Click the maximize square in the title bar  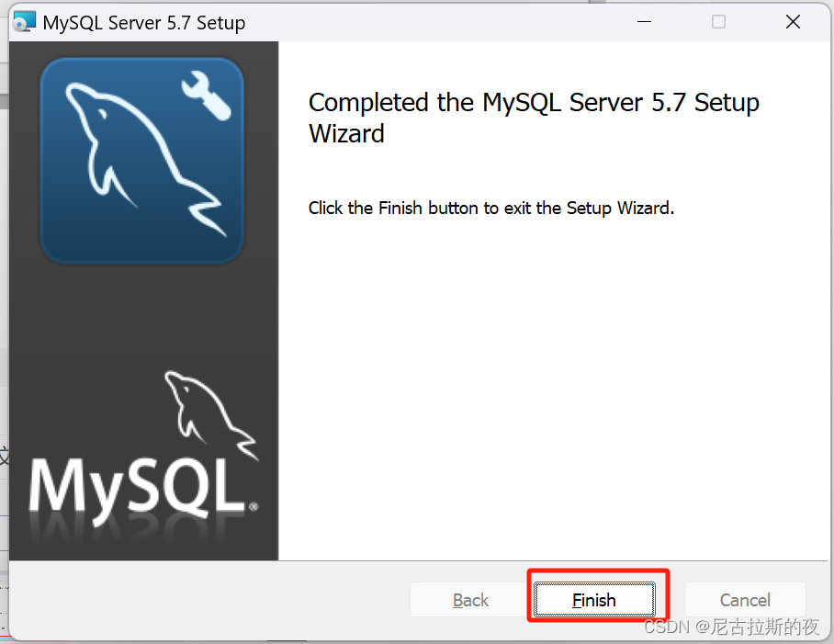coord(718,21)
